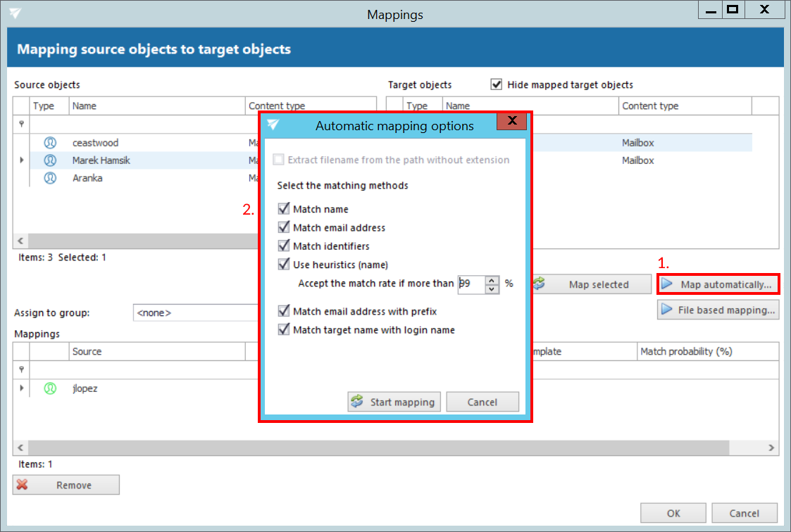Sort by Match probability column header
Screen dimensions: 791x532
[x=685, y=351]
